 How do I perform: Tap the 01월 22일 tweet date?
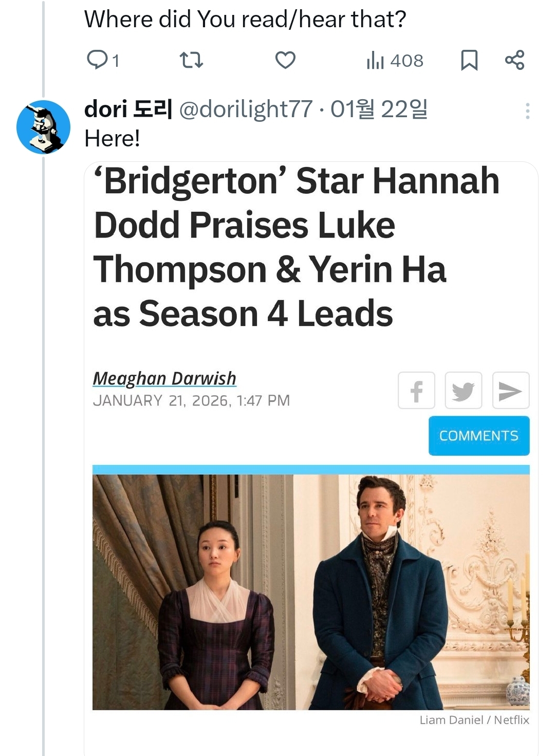coord(379,109)
